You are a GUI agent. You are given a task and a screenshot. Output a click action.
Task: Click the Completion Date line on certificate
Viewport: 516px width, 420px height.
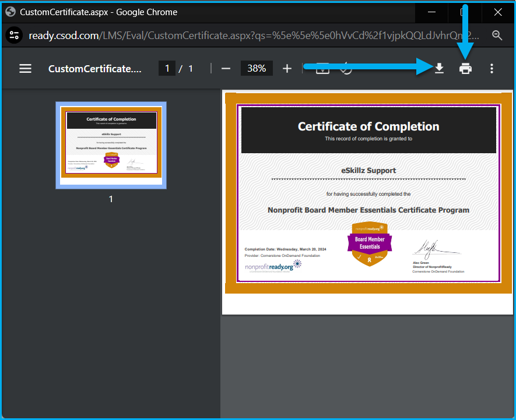(x=285, y=249)
